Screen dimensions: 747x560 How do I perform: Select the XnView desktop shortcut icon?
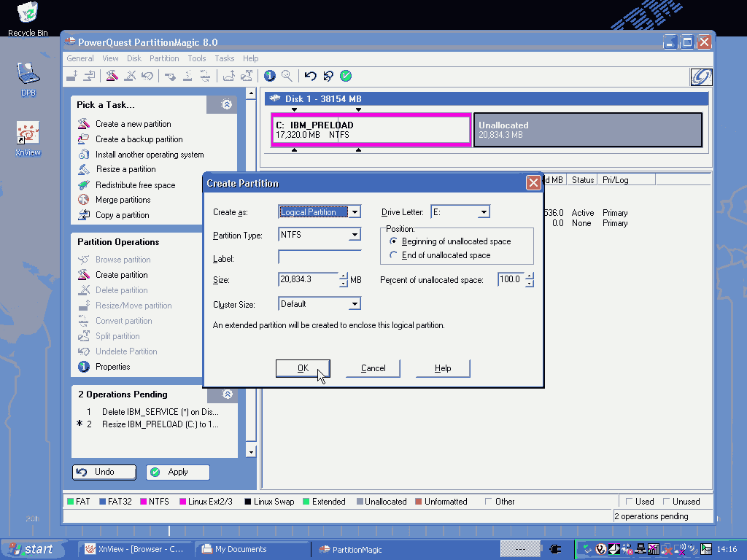point(28,133)
